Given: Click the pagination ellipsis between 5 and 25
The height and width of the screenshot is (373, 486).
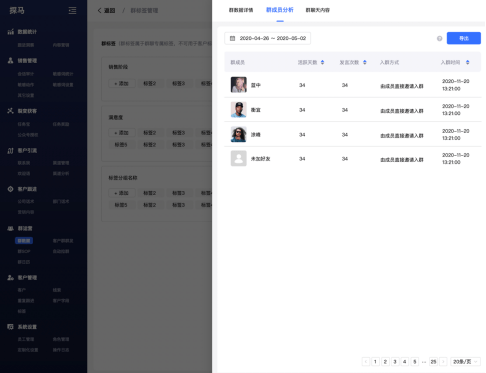Looking at the screenshot, I should [x=424, y=362].
